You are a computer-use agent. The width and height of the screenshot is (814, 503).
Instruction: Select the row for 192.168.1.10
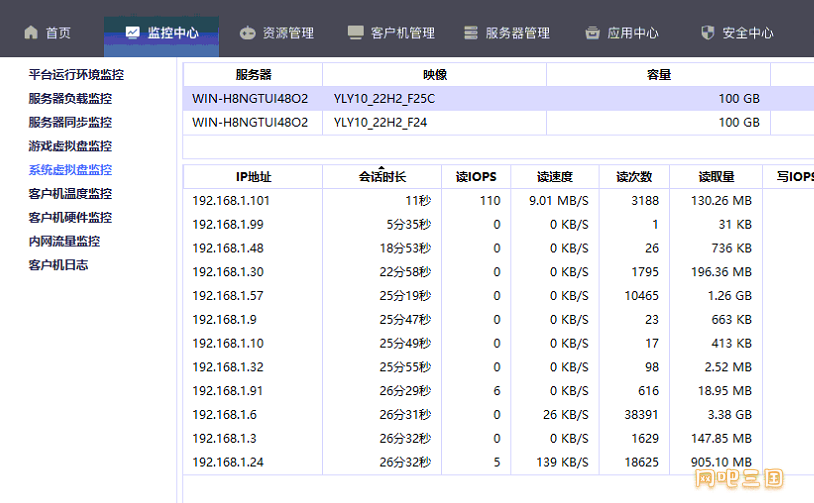pyautogui.click(x=498, y=344)
